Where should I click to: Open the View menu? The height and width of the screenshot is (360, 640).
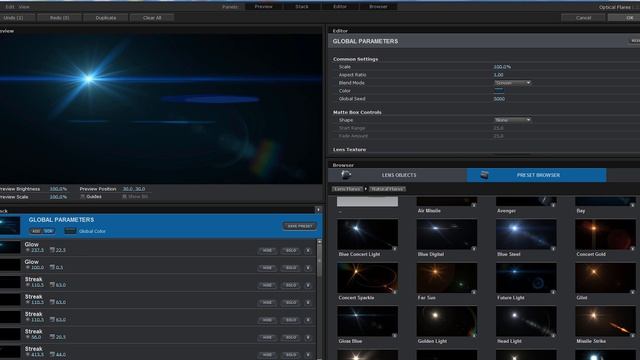click(x=24, y=7)
